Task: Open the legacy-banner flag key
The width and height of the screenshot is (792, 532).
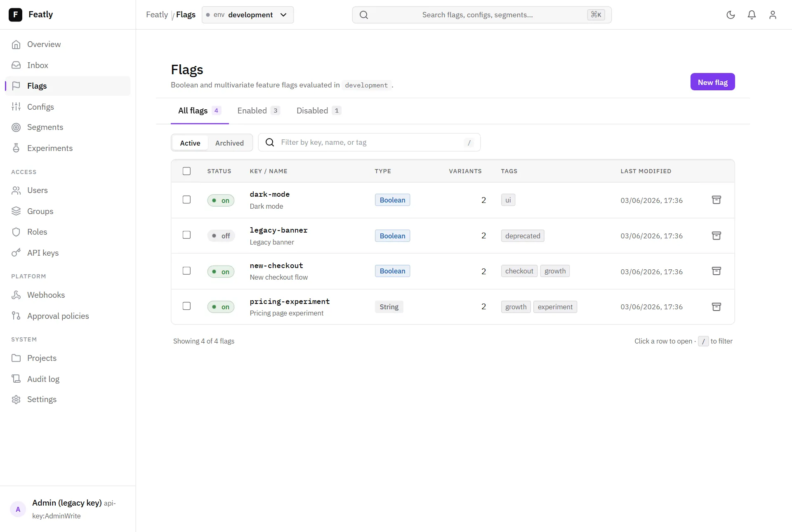Action: (279, 230)
